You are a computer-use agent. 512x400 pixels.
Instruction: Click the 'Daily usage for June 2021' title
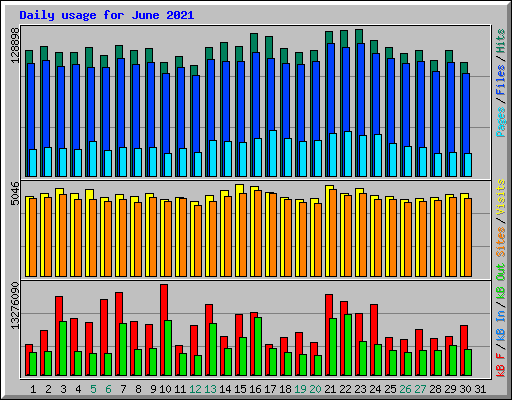tap(107, 15)
